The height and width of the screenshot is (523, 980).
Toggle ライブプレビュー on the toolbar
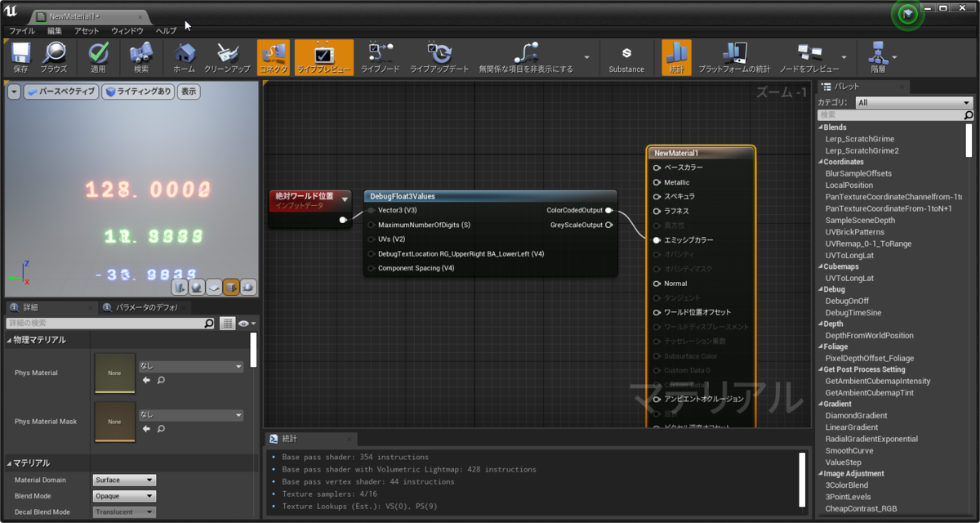[324, 57]
